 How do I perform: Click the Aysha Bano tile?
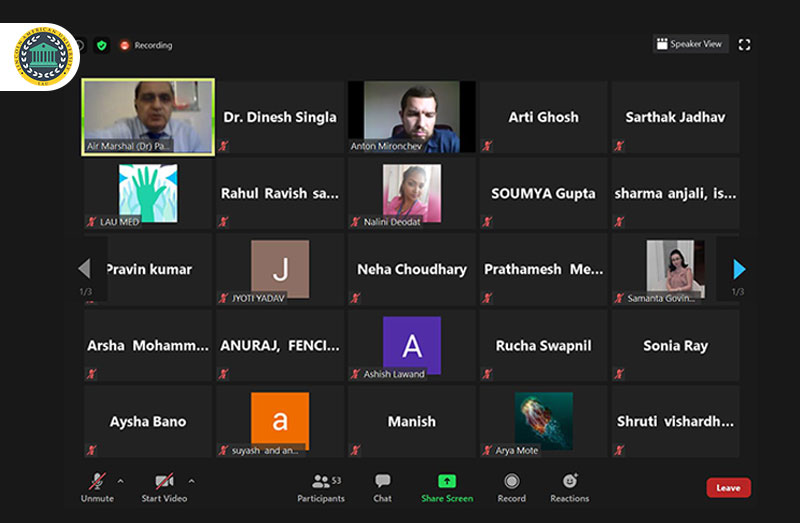(x=148, y=421)
